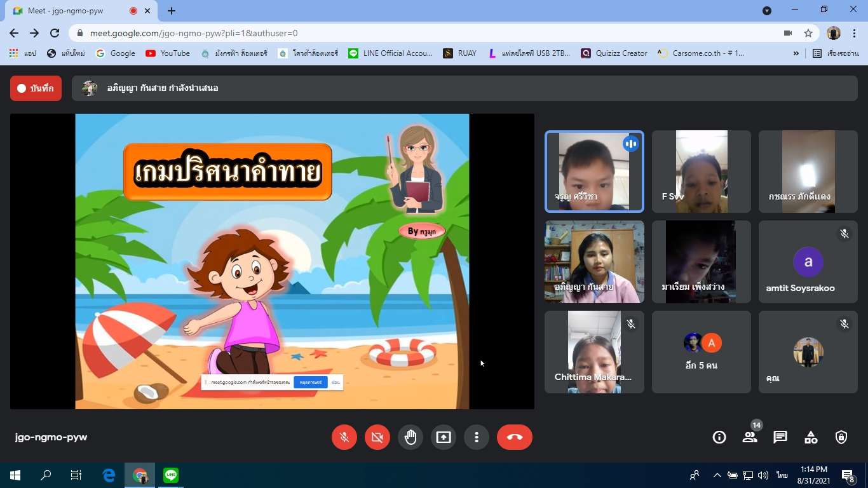This screenshot has width=868, height=488.
Task: Open LINE app from the taskbar
Action: click(x=171, y=475)
